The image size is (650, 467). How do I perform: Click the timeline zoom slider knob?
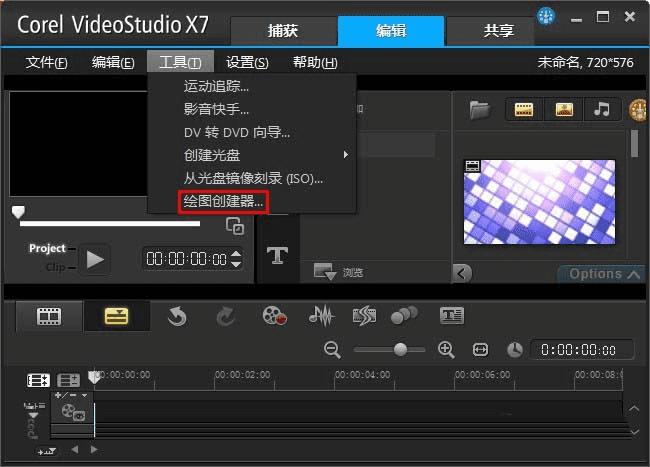pos(400,349)
